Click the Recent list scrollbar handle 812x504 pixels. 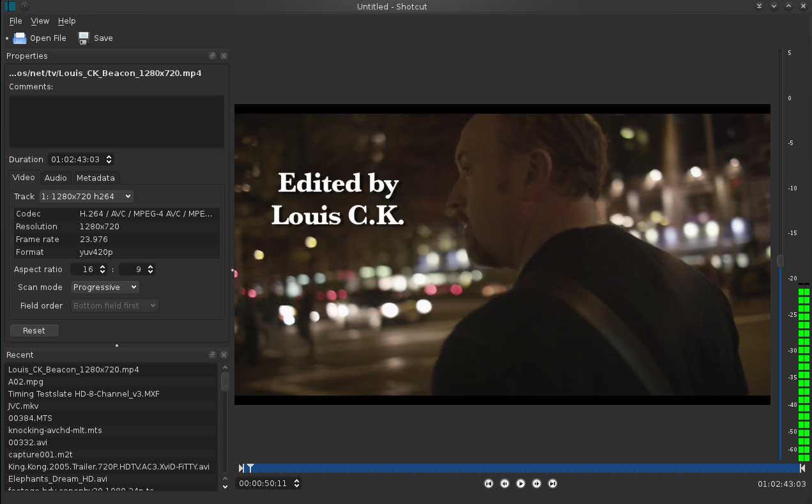[224, 381]
